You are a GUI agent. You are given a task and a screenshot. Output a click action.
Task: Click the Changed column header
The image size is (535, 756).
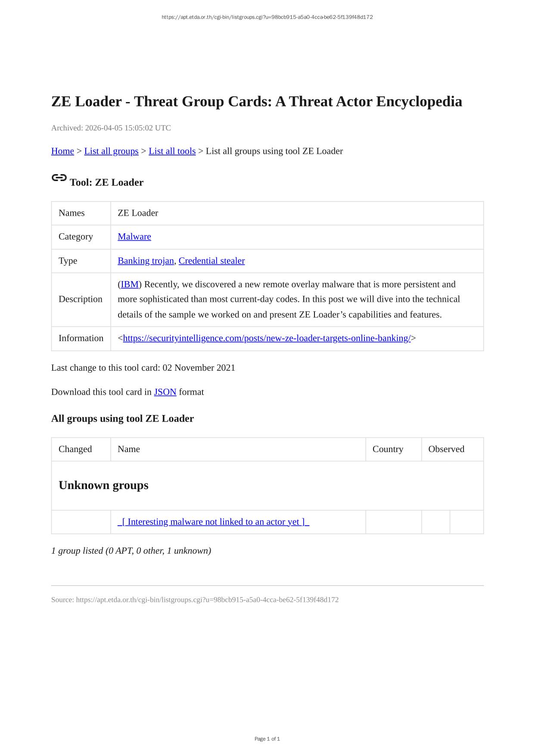pos(75,449)
